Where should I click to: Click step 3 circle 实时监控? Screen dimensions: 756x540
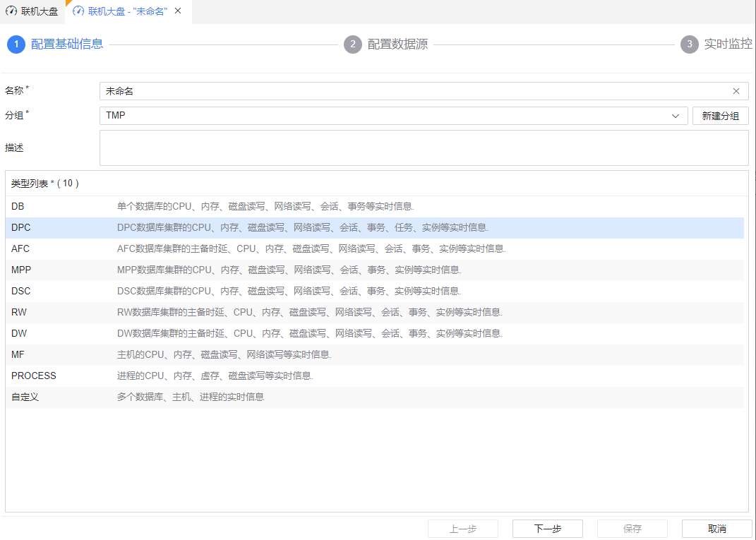pyautogui.click(x=689, y=44)
